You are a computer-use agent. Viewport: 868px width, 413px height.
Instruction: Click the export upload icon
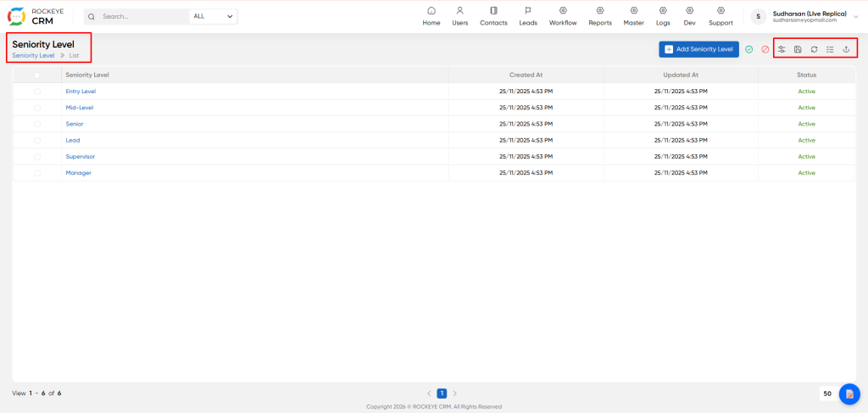846,49
